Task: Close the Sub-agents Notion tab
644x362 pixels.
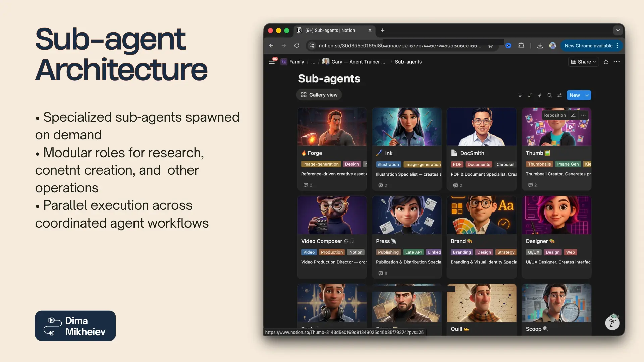Action: pyautogui.click(x=370, y=31)
